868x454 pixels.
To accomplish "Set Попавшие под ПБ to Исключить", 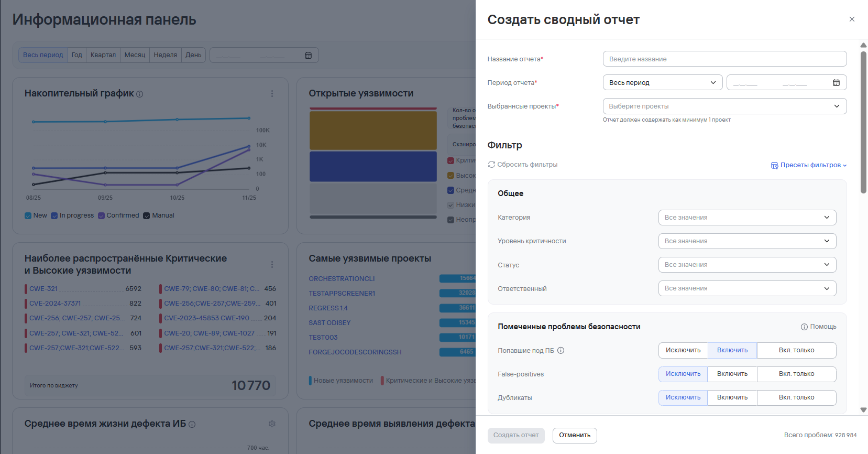I will (683, 351).
